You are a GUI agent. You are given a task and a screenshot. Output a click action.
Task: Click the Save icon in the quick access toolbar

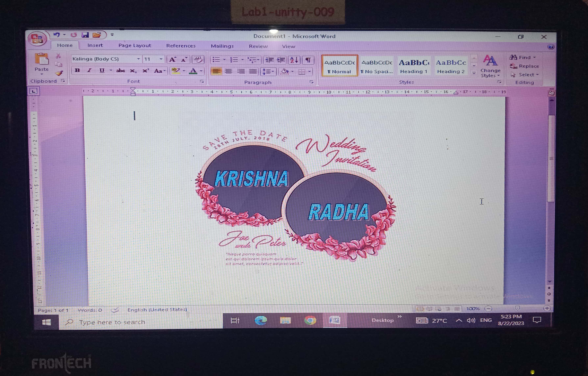pos(85,35)
